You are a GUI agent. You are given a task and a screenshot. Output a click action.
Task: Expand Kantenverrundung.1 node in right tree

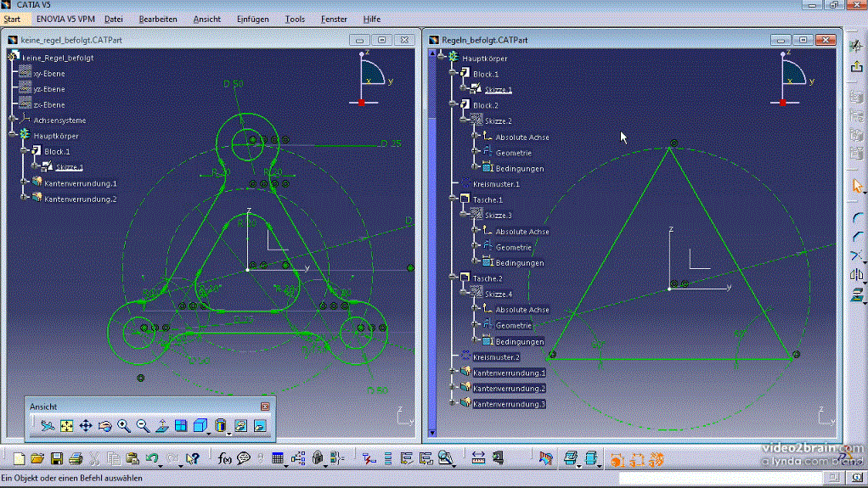point(453,371)
